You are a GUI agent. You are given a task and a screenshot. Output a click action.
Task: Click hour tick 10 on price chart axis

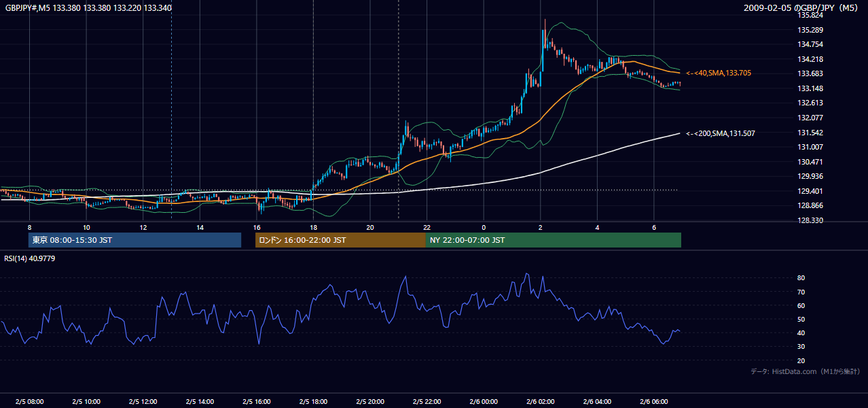tap(86, 227)
